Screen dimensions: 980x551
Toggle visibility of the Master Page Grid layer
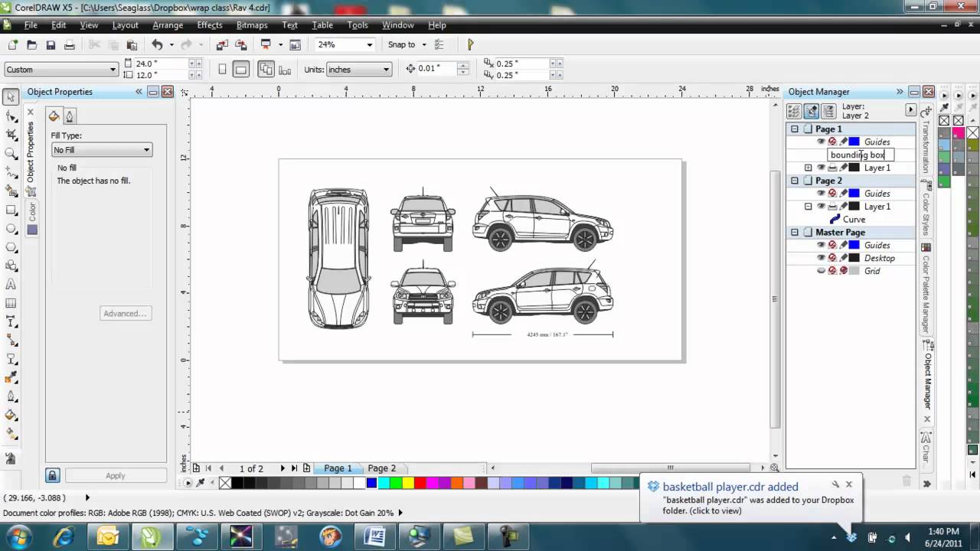(x=821, y=271)
